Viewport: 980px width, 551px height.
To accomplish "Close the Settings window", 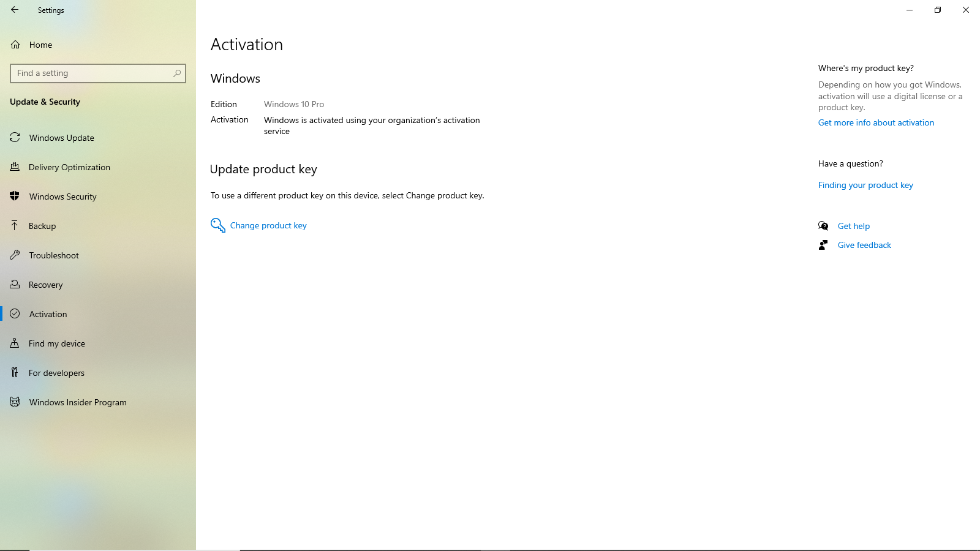I will pos(966,10).
